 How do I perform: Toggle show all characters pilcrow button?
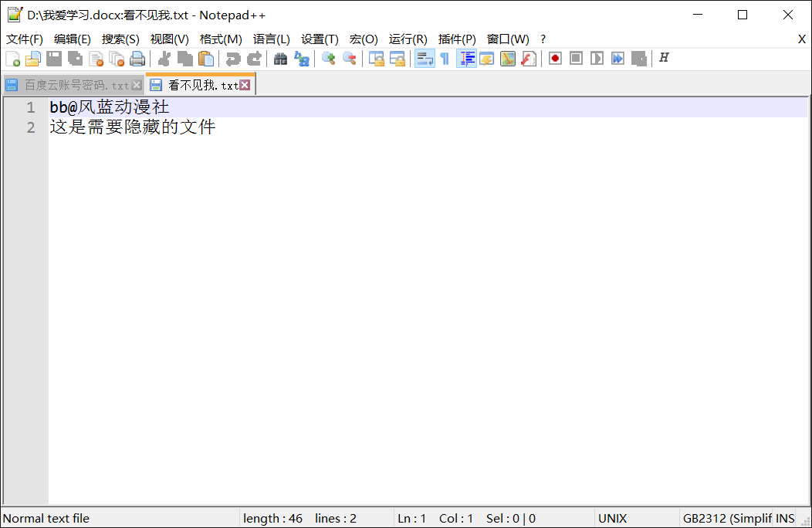(445, 59)
